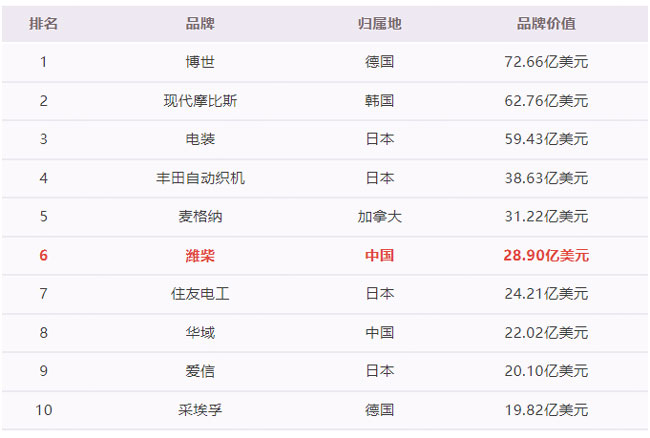This screenshot has height=438, width=650.
Task: Click the red rank number 6
Action: [x=43, y=255]
